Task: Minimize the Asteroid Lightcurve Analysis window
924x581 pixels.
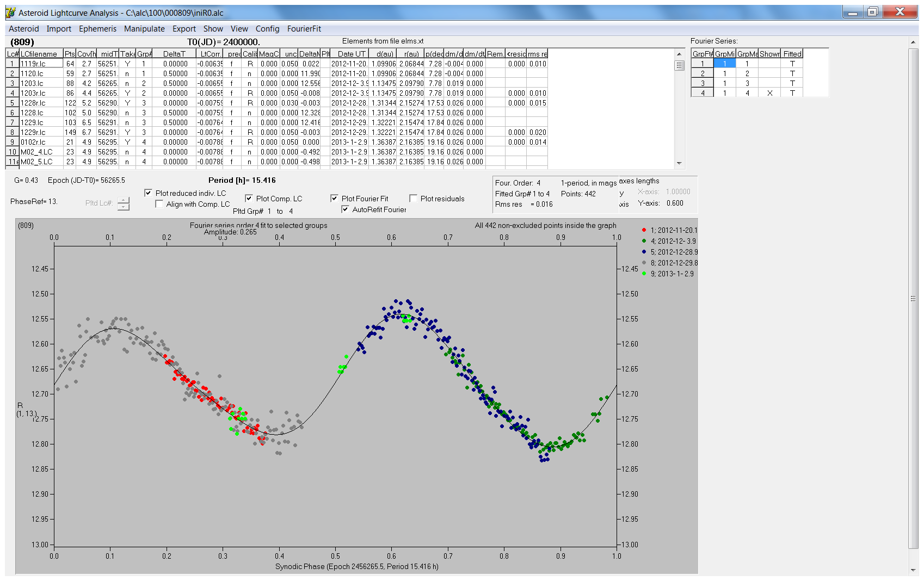Action: (853, 12)
